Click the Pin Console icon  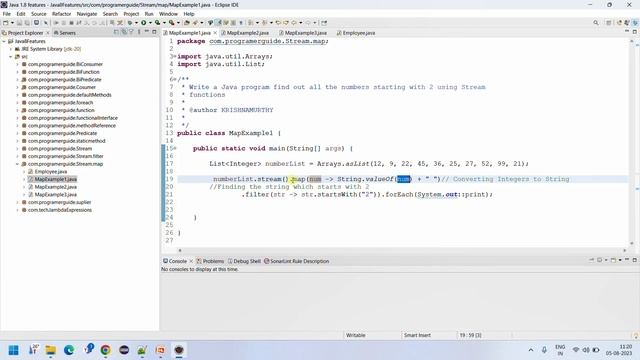coord(591,260)
